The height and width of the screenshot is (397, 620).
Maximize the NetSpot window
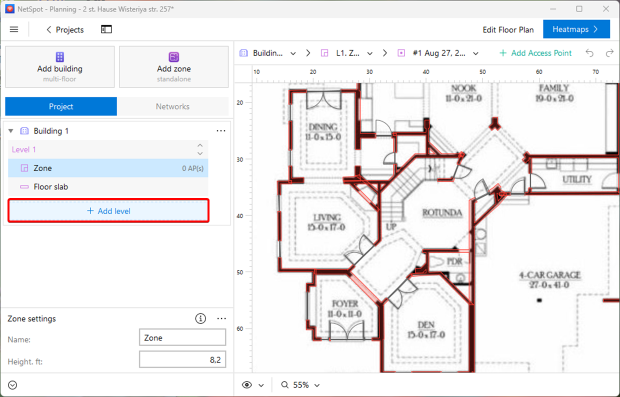click(x=579, y=9)
